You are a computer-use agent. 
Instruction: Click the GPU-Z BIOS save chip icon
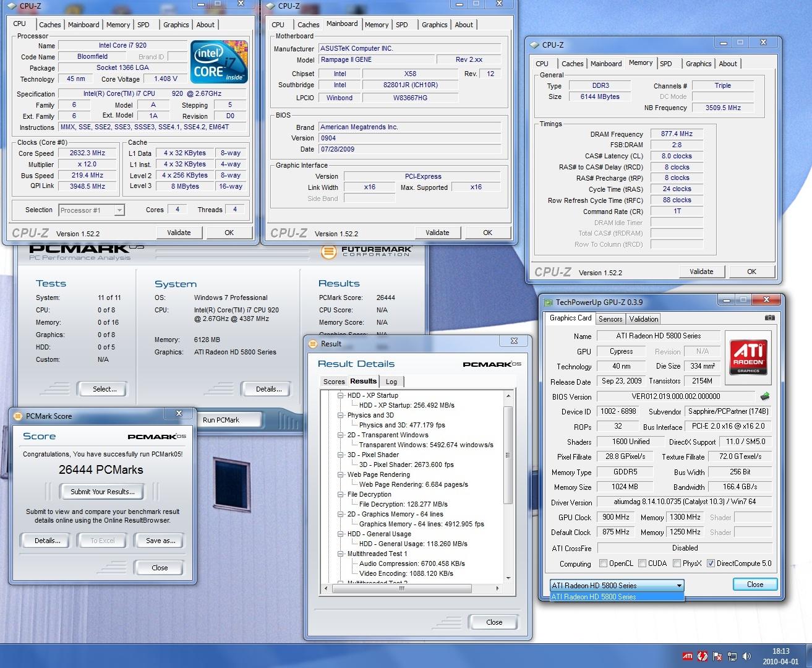(x=765, y=396)
